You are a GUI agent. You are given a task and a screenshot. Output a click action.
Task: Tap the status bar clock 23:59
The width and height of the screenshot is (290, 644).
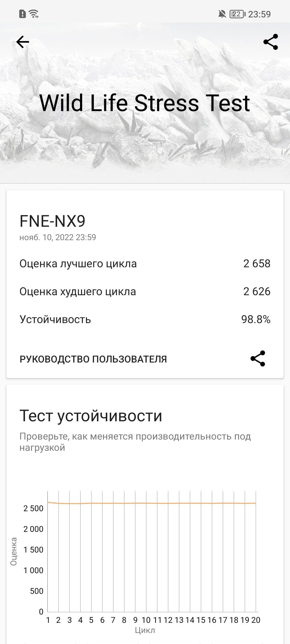[259, 14]
